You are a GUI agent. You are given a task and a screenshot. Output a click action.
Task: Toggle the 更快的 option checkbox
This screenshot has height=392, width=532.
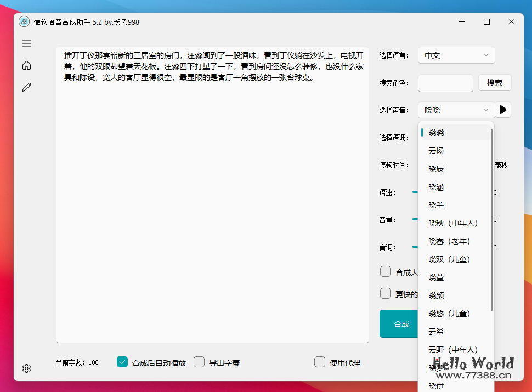click(x=386, y=293)
